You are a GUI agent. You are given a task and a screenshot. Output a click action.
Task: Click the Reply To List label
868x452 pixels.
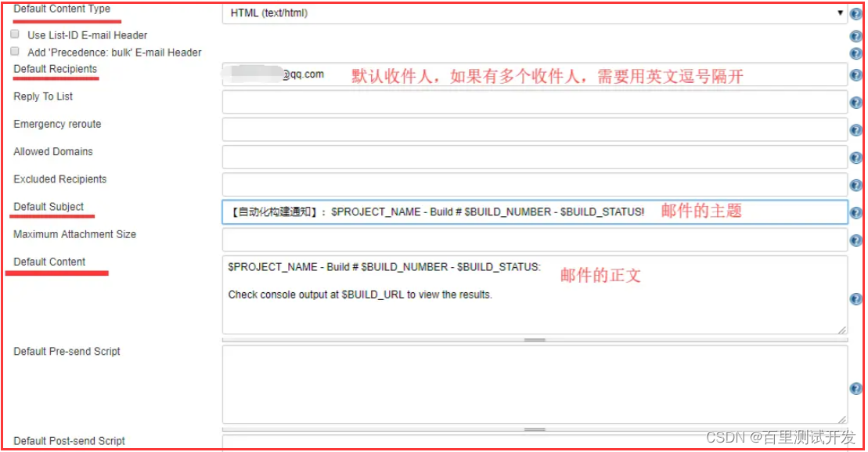pyautogui.click(x=43, y=96)
